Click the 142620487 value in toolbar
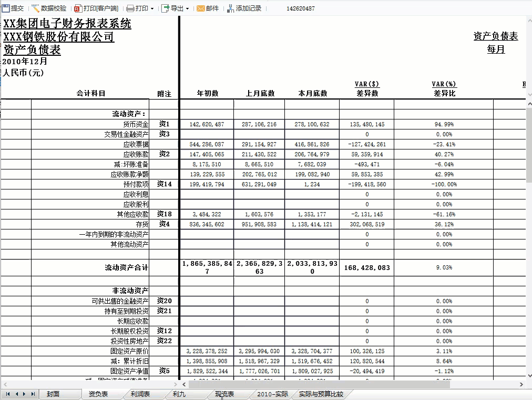Image resolution: width=532 pixels, height=400 pixels. click(301, 8)
